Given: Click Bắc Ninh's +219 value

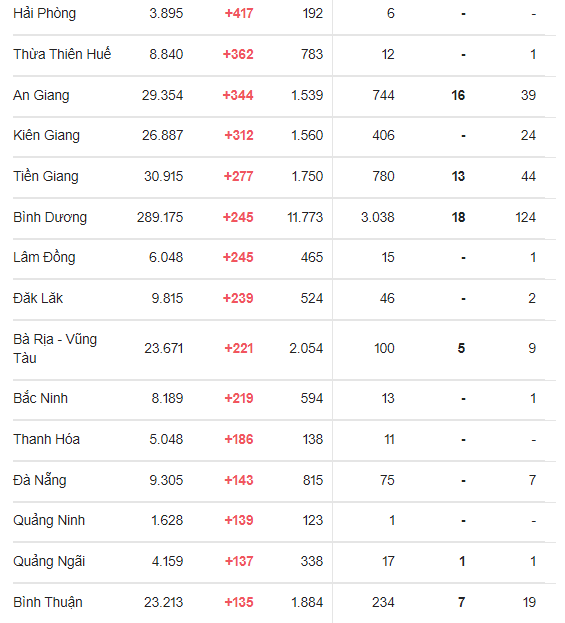Looking at the screenshot, I should [239, 399].
